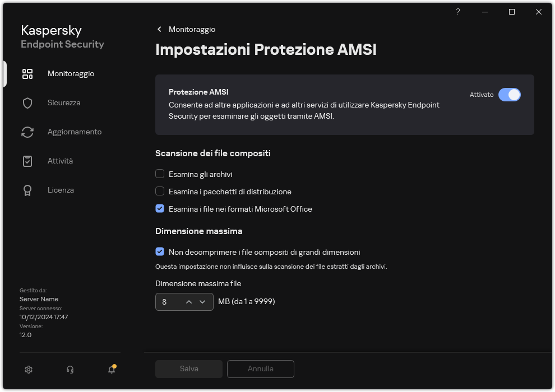Open the Monitoraggio section icon

click(x=27, y=73)
